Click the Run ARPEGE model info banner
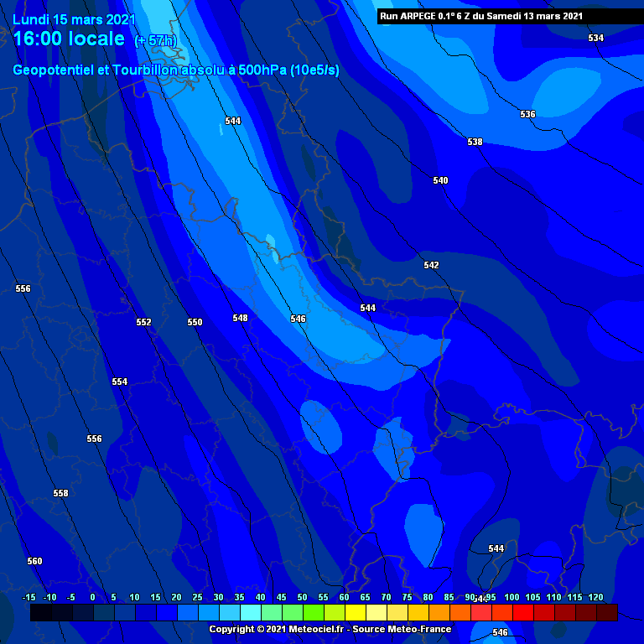This screenshot has height=644, width=644. (x=480, y=16)
